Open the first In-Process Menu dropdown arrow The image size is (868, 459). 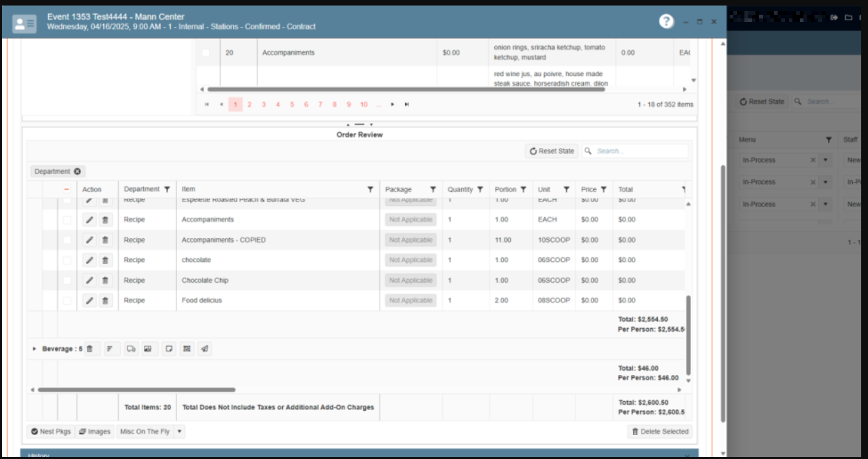(x=826, y=160)
